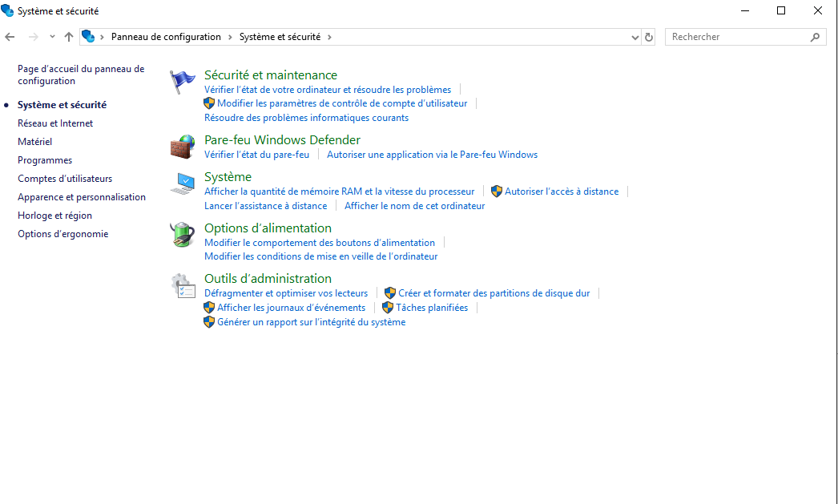Click the Outils d'administration gear icon

click(183, 285)
